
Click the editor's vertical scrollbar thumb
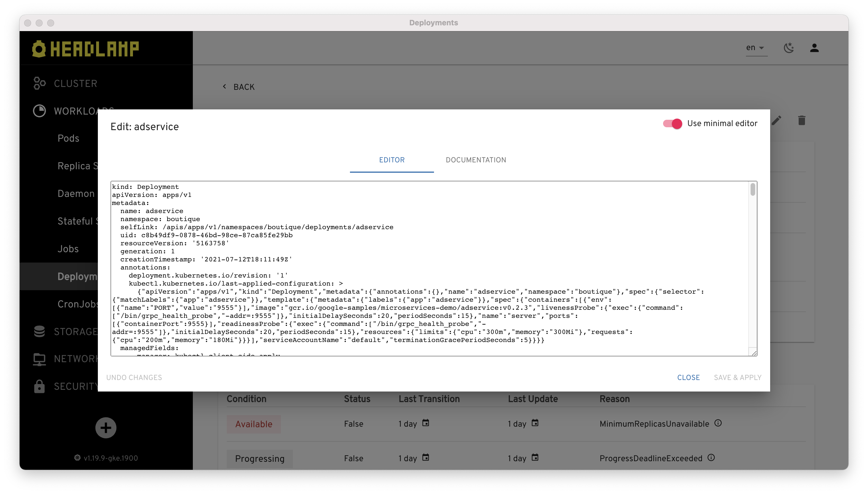pyautogui.click(x=752, y=189)
